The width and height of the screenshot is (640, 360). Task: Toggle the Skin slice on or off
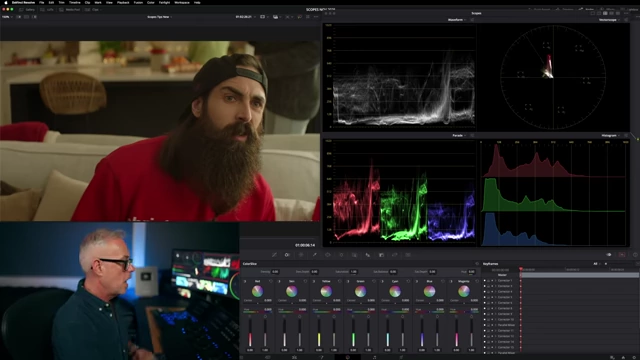click(x=279, y=281)
